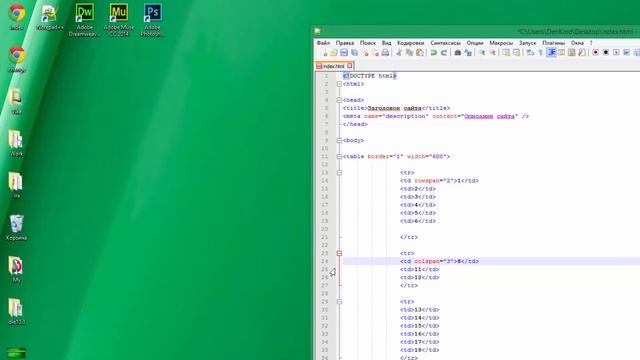Screen dimensions: 640x360
Task: Toggle Show All Characters icon
Action: click(540, 53)
